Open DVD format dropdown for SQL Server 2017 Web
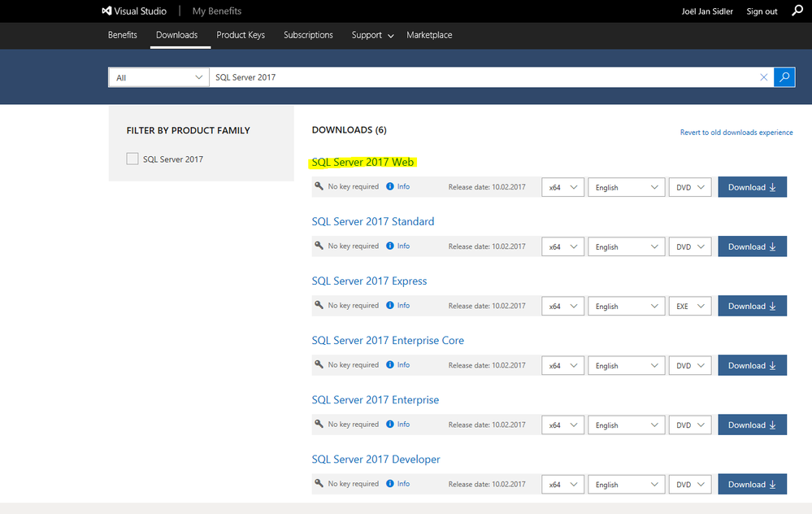The height and width of the screenshot is (514, 812). (x=690, y=187)
